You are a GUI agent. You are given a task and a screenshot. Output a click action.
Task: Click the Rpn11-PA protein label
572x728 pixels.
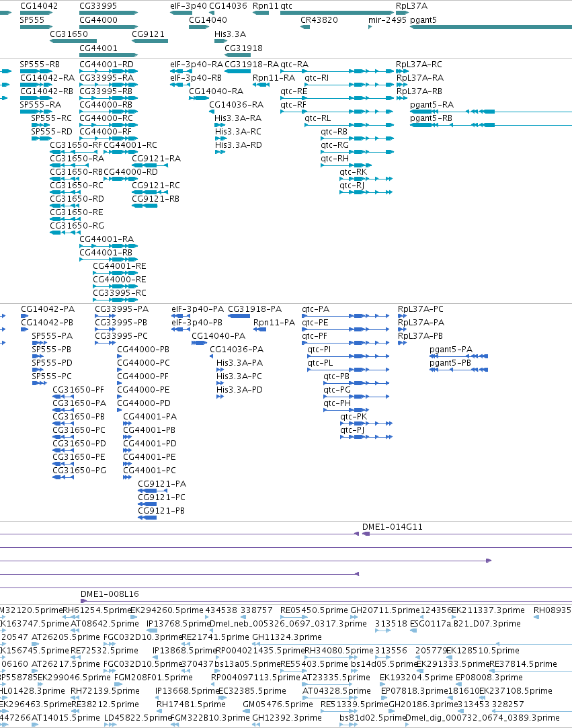(x=274, y=323)
